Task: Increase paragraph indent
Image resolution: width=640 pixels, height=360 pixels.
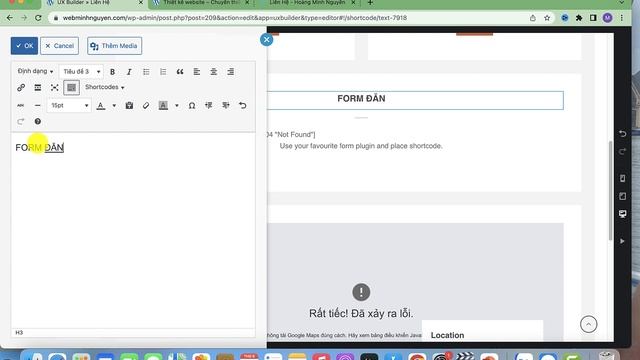Action: tap(226, 105)
